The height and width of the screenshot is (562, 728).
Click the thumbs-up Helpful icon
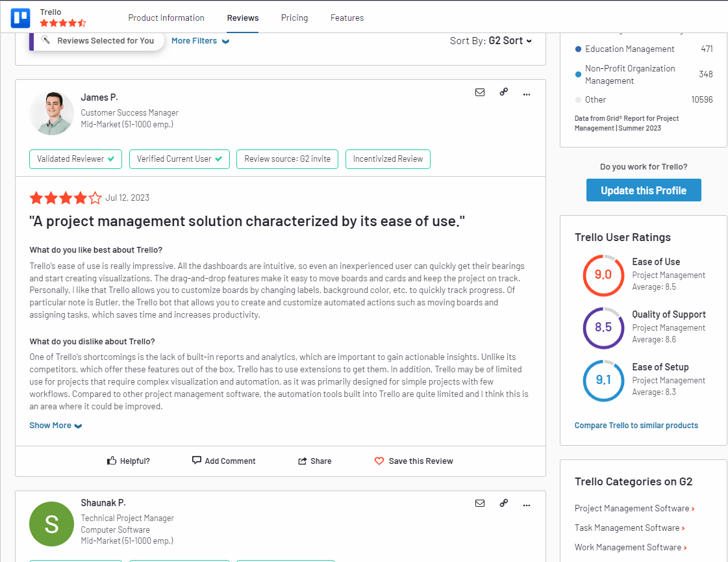point(112,460)
